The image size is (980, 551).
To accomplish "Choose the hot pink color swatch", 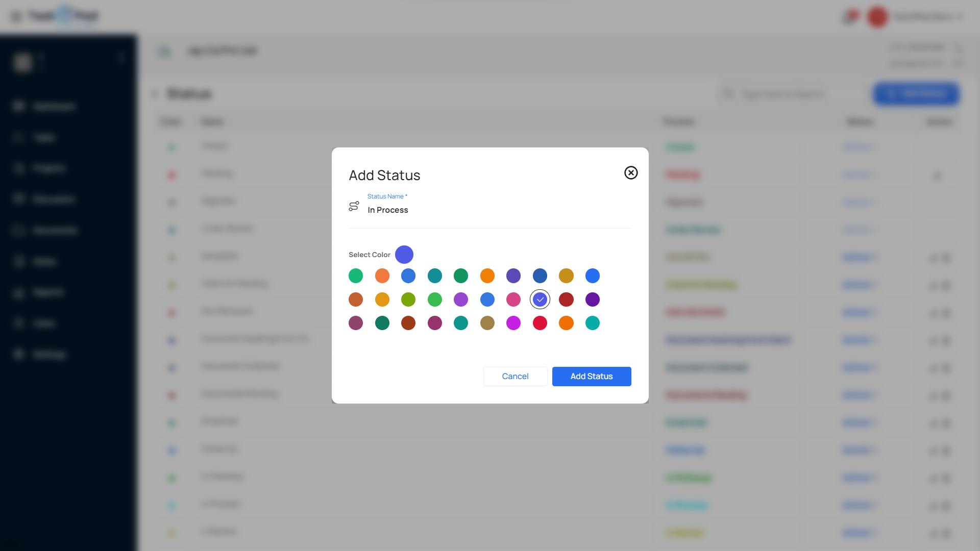I will click(x=513, y=299).
